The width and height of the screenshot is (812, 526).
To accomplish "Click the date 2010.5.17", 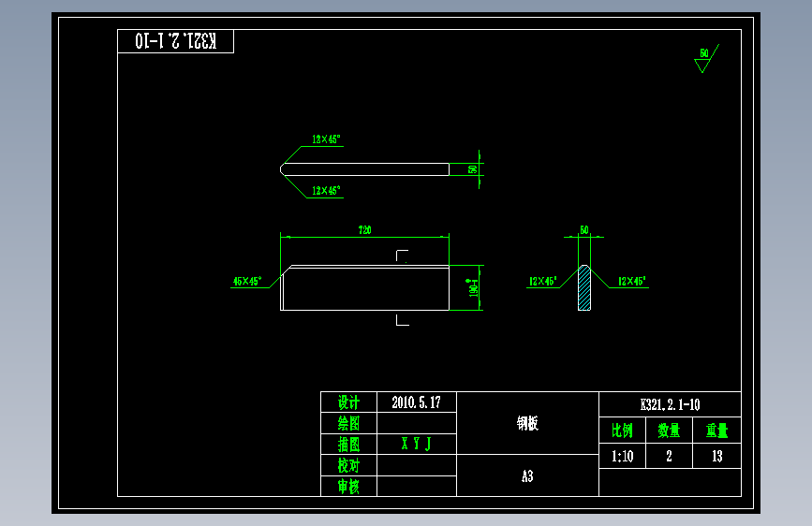I will 417,402.
